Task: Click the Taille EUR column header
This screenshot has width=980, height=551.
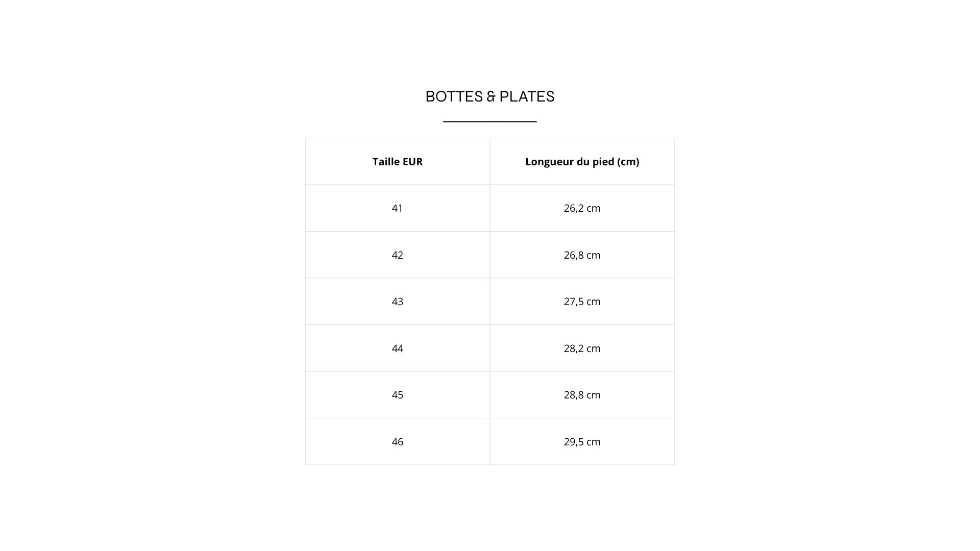Action: (397, 162)
